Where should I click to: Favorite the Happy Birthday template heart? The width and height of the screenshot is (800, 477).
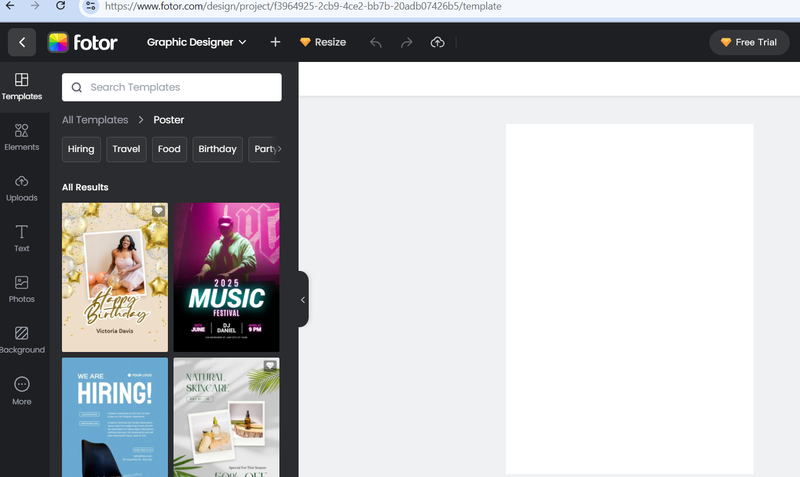point(158,211)
